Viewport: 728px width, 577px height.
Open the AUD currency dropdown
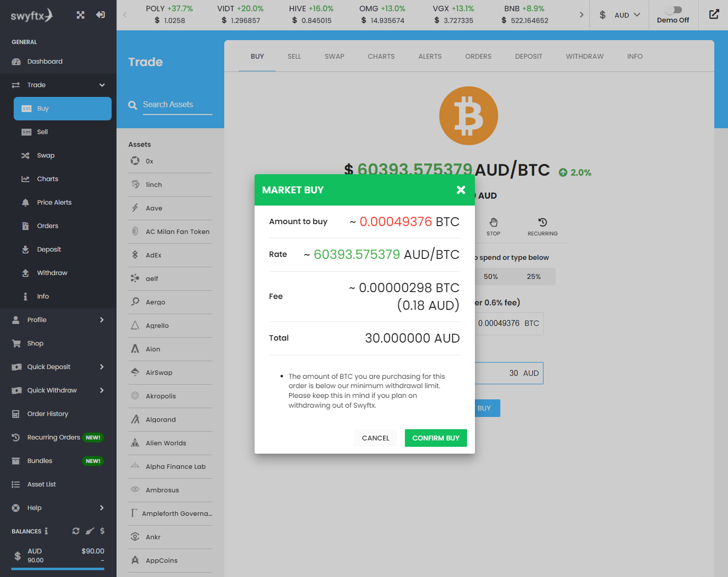click(620, 15)
